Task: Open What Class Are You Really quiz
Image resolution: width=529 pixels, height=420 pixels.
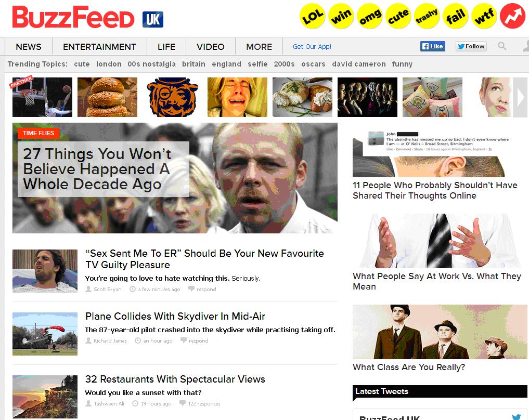Action: [408, 367]
